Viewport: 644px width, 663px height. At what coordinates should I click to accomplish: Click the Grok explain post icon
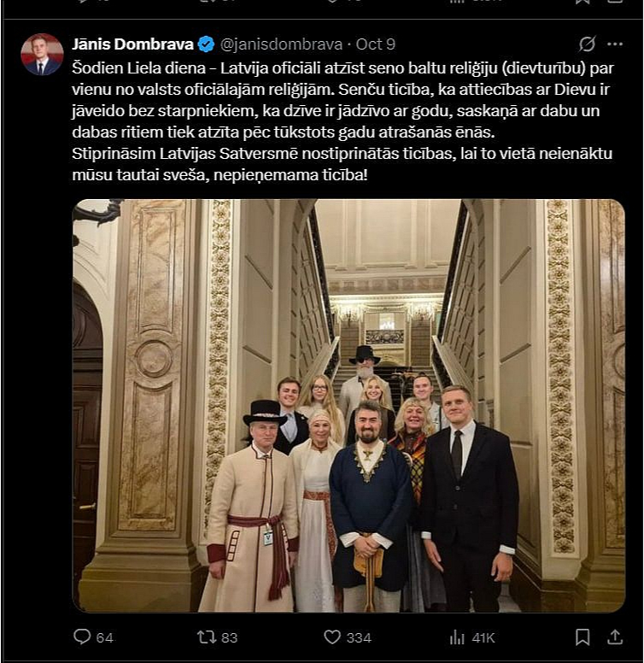coord(587,44)
